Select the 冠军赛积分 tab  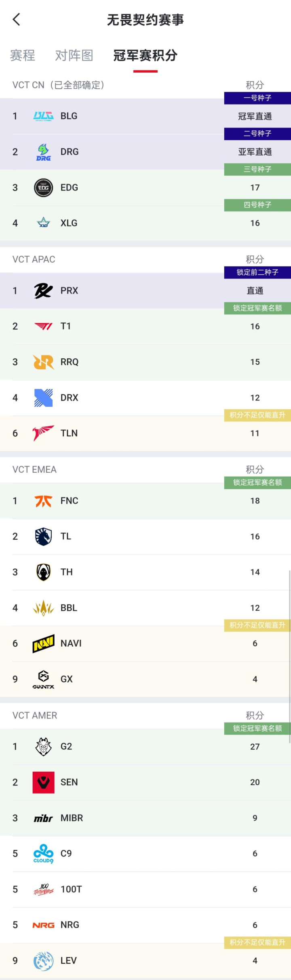(145, 55)
